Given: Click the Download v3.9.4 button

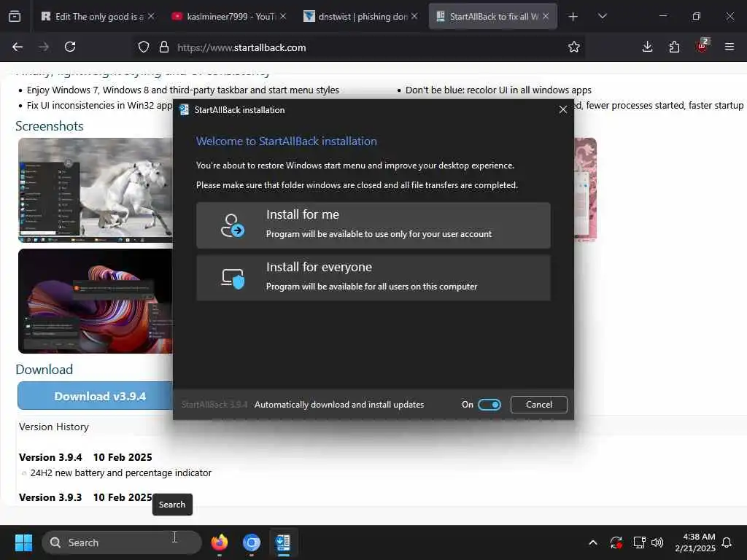Looking at the screenshot, I should (96, 396).
